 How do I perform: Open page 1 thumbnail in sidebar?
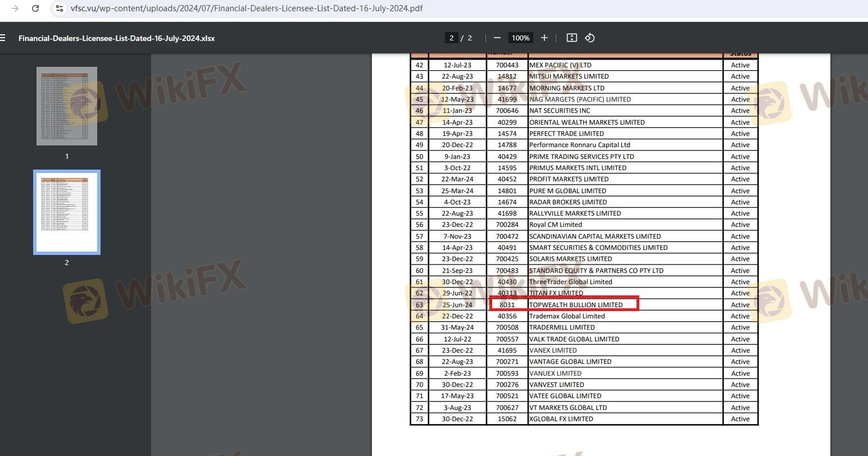(x=67, y=106)
